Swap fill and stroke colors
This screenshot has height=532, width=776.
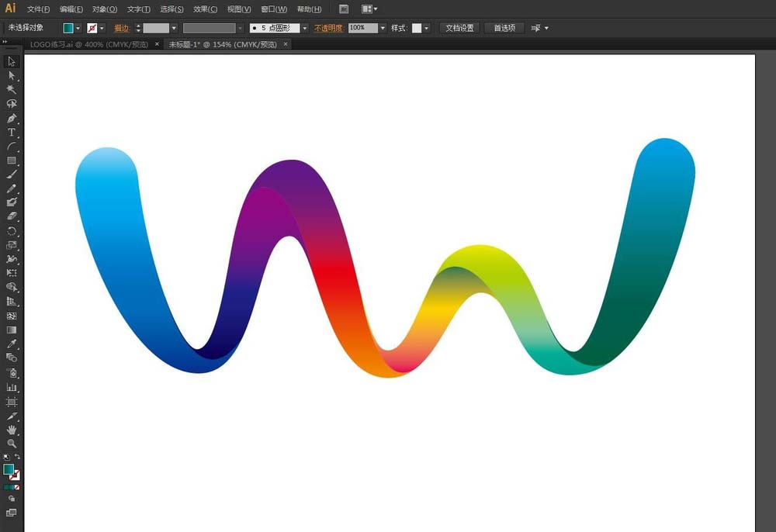(x=17, y=457)
